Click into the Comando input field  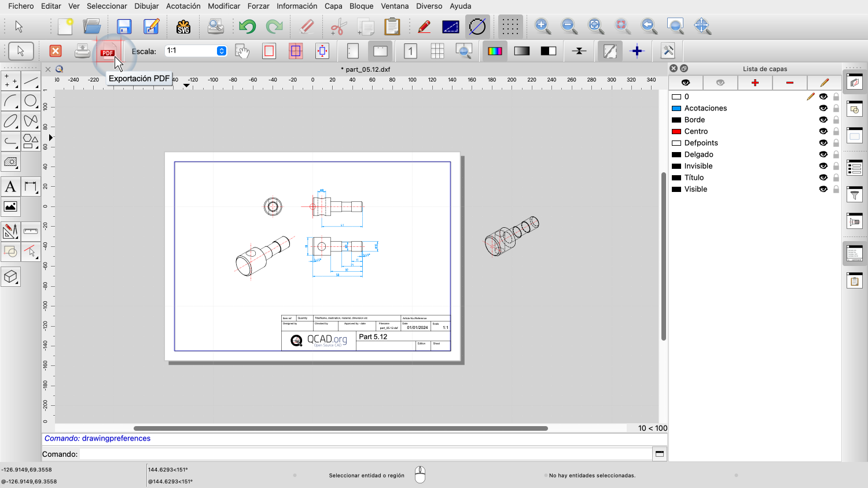click(365, 454)
